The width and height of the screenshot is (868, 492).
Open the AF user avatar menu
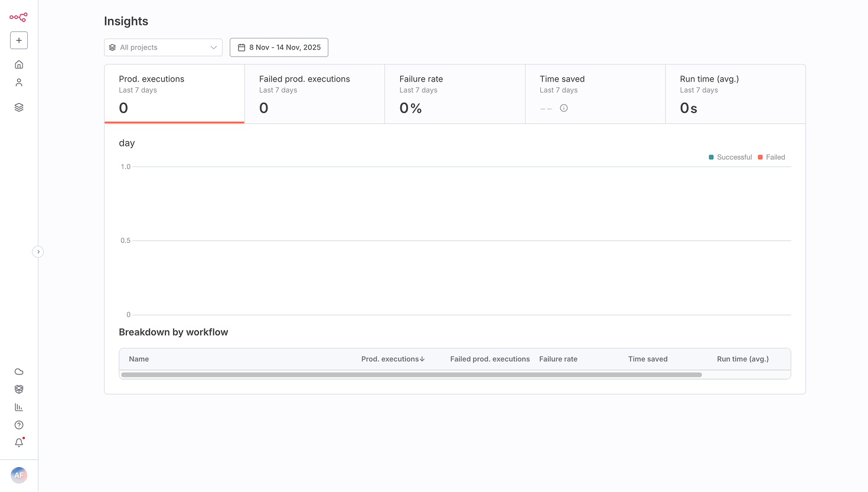coord(19,475)
